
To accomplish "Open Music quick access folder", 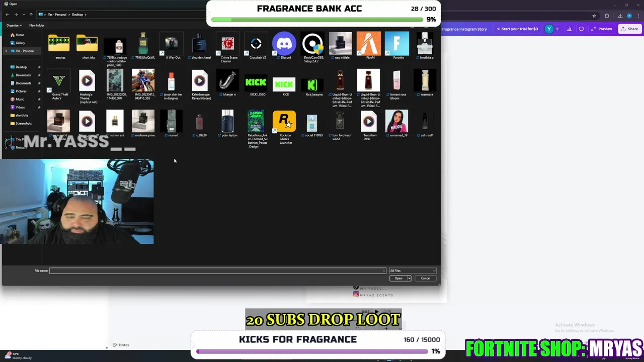I will [x=20, y=99].
